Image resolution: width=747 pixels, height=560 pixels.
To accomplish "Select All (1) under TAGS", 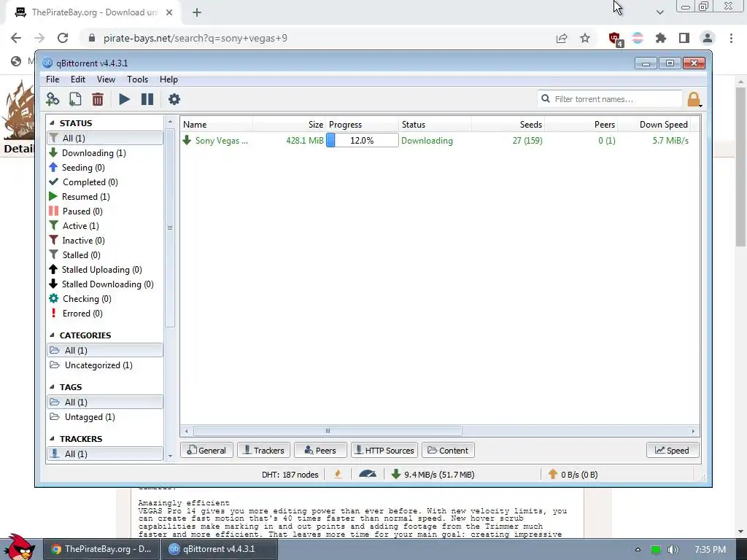I will click(x=105, y=402).
